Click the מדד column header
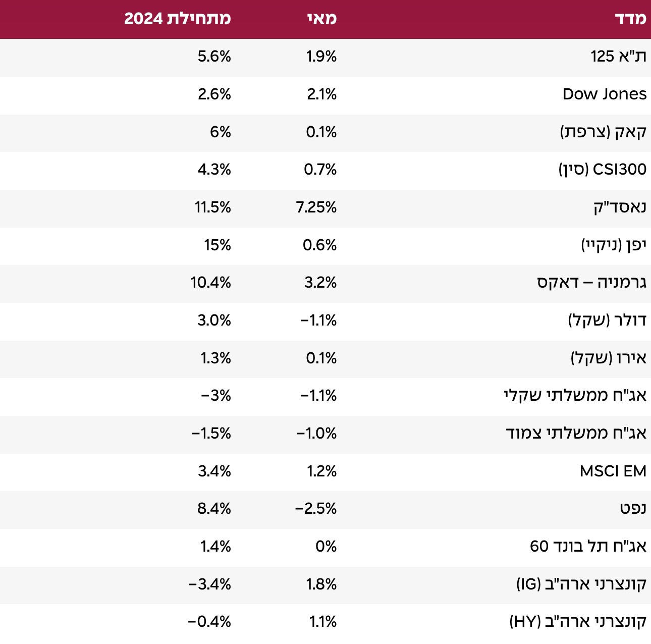 (630, 19)
